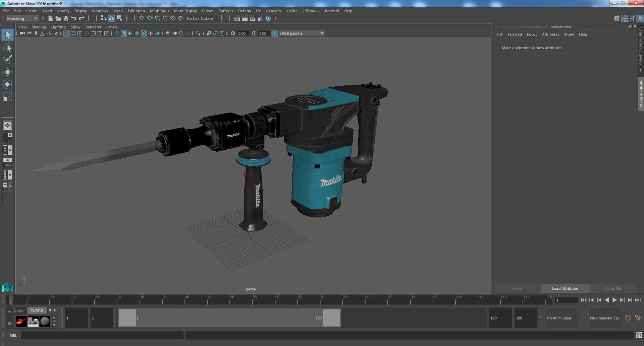This screenshot has height=346, width=644.
Task: Toggle use all lights in viewport
Action: click(x=151, y=33)
